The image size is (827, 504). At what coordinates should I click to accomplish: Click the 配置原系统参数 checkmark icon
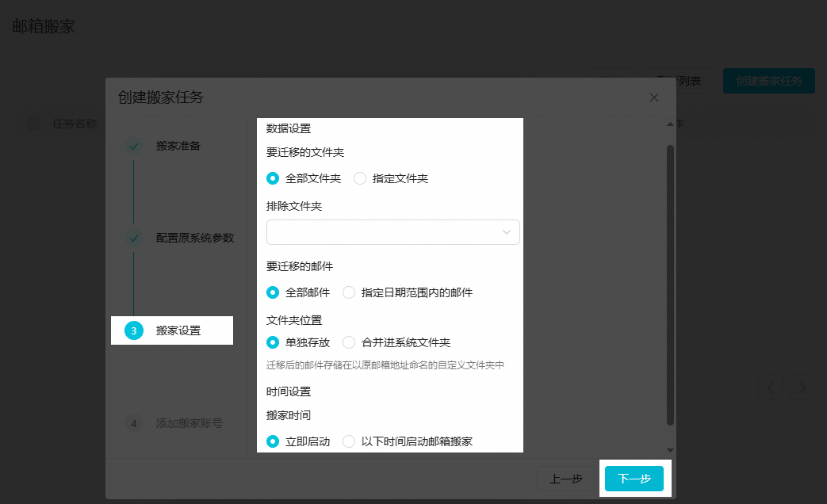(134, 239)
